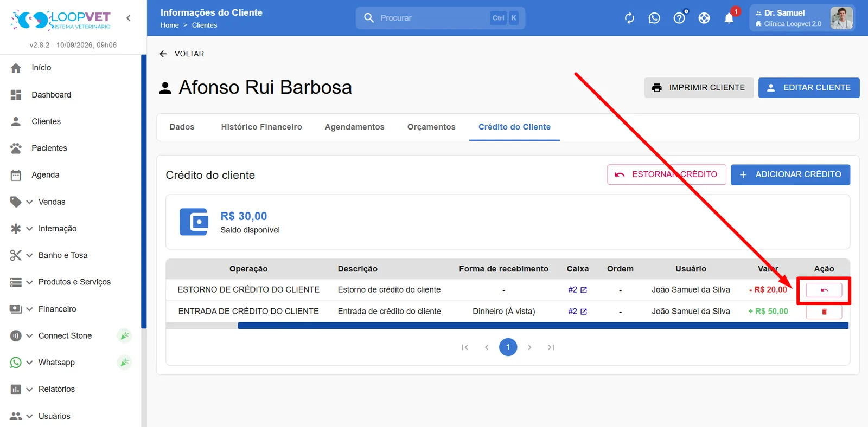Click IMPRIMIR CLIENTE button
The image size is (868, 427).
(699, 88)
